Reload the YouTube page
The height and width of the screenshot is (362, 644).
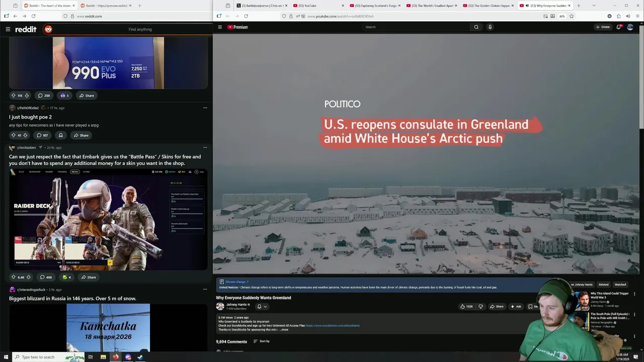[x=246, y=16]
